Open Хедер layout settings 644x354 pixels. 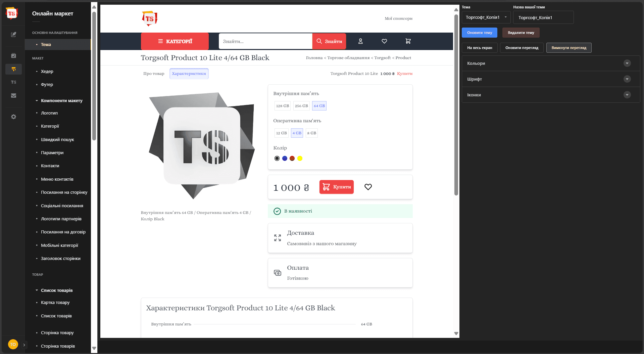coord(47,72)
